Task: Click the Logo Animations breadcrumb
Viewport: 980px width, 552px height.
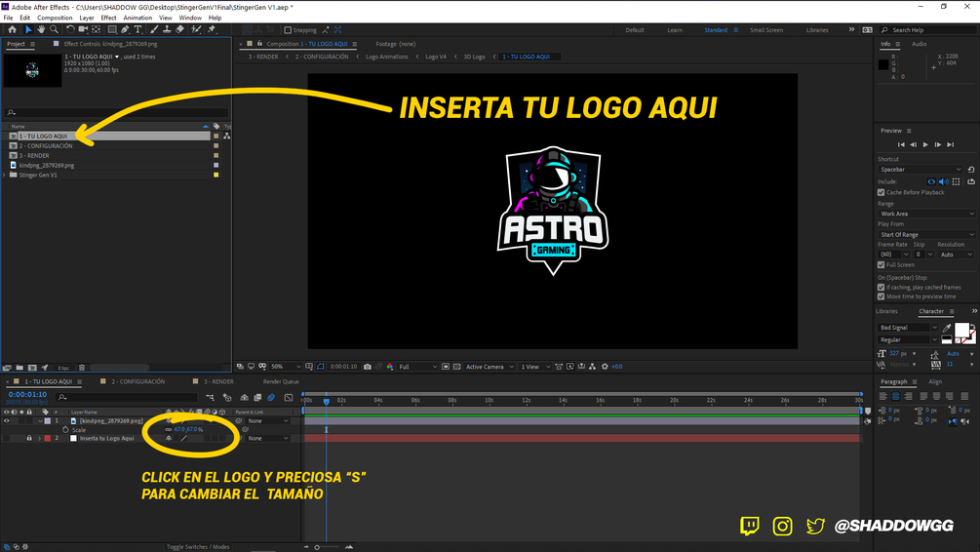Action: coord(386,57)
